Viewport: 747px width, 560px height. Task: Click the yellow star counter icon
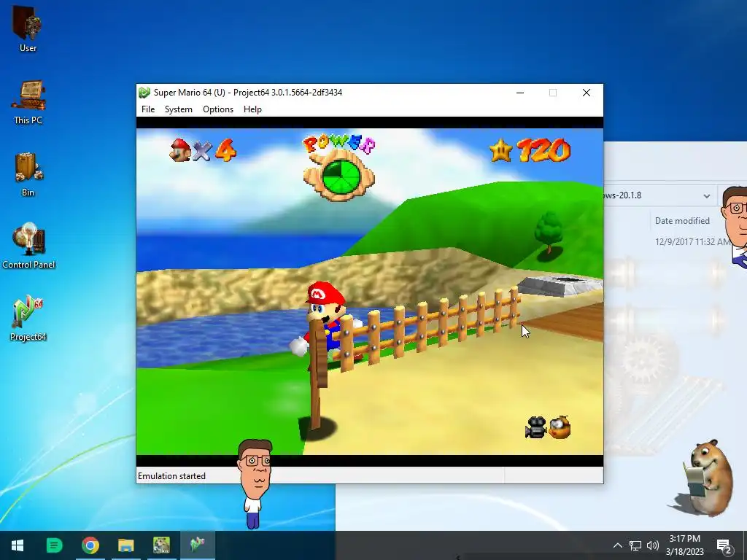(500, 150)
